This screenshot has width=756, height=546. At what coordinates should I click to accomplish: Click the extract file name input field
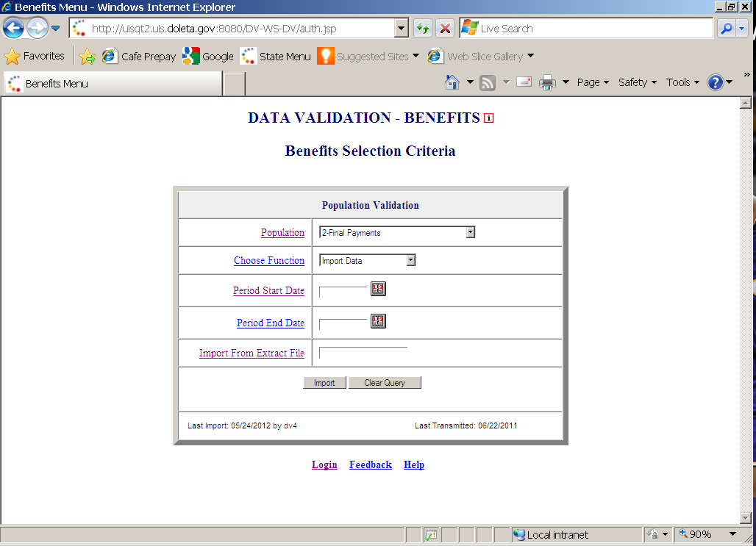[363, 353]
